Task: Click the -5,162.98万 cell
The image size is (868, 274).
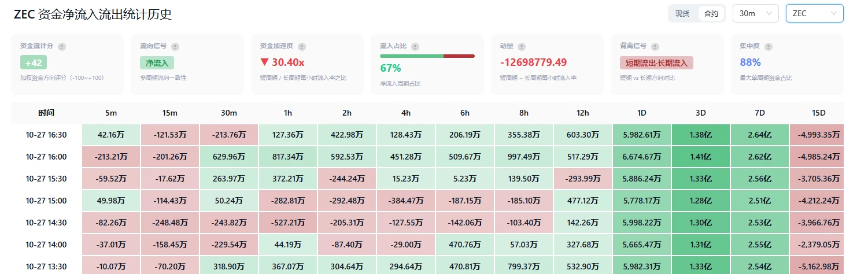Action: (817, 265)
